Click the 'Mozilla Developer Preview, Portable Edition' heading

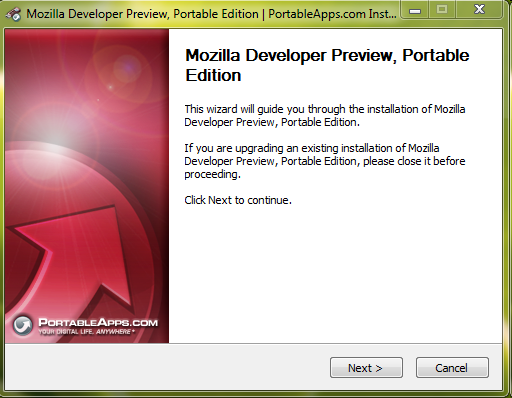coord(327,65)
